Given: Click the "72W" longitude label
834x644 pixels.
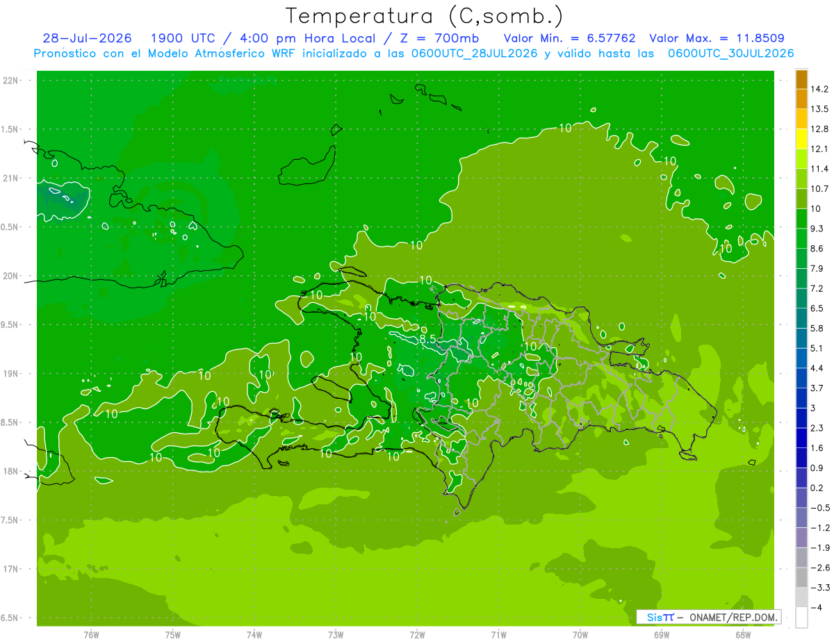Looking at the screenshot, I should [417, 635].
